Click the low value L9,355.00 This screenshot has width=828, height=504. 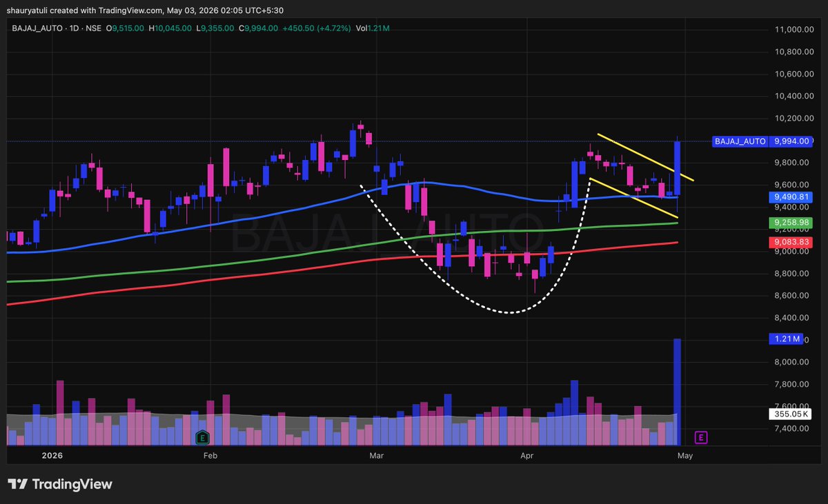[216, 28]
